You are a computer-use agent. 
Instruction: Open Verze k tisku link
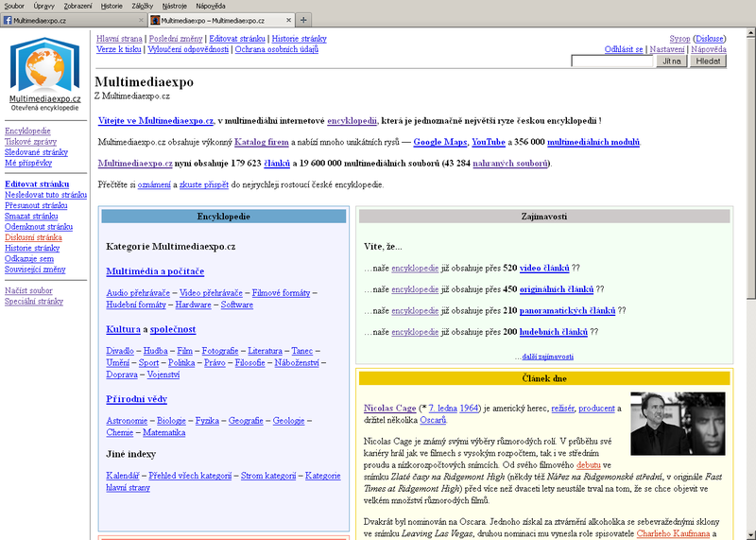click(x=119, y=49)
